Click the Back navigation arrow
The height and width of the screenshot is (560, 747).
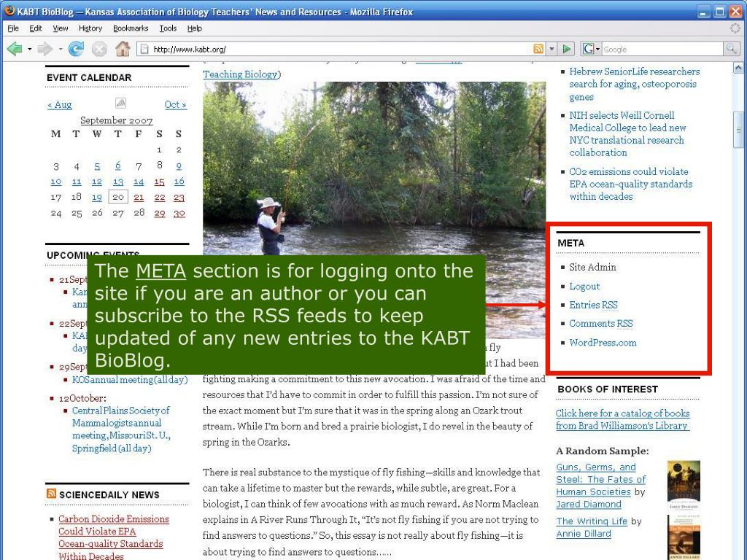point(15,49)
